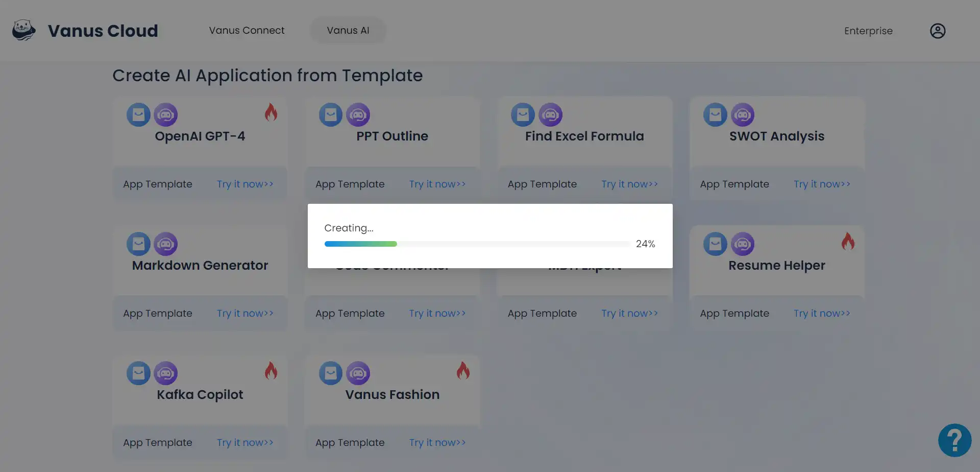The width and height of the screenshot is (980, 472).
Task: Select the Vanus Fashion card title
Action: click(x=392, y=395)
